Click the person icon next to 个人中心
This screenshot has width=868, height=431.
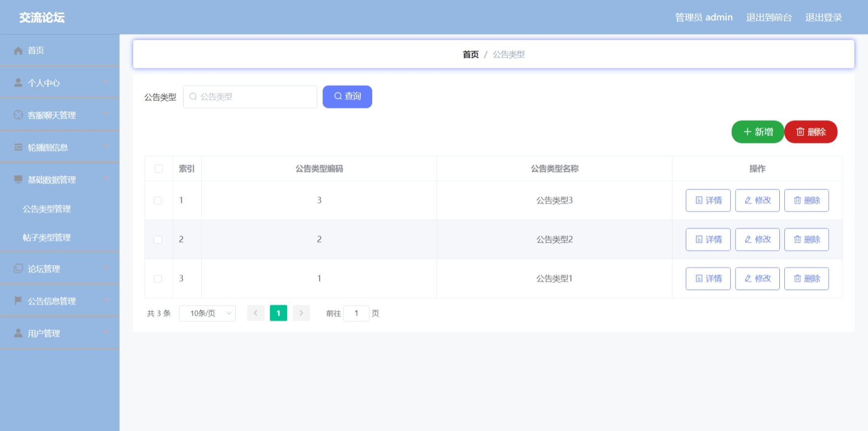click(x=18, y=83)
